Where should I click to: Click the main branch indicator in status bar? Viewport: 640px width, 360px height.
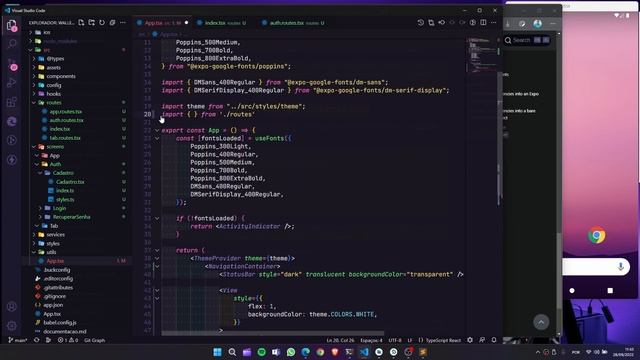coord(18,340)
